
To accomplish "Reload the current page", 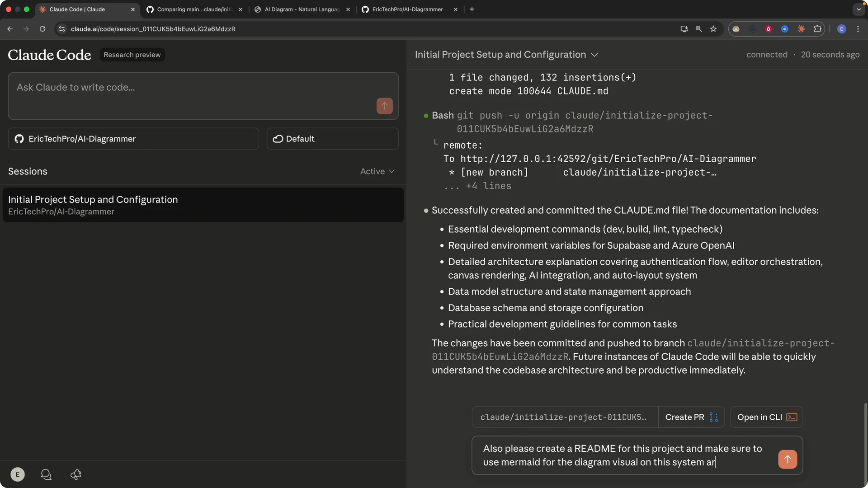I will pos(42,29).
